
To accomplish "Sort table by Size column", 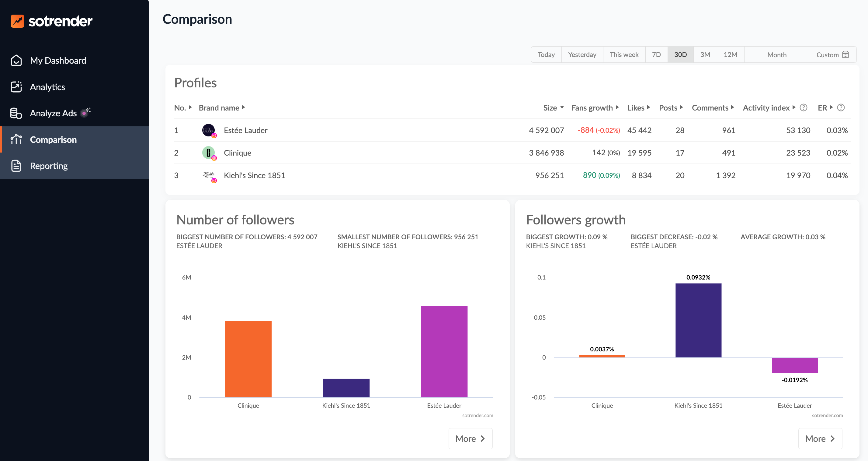I will tap(553, 107).
